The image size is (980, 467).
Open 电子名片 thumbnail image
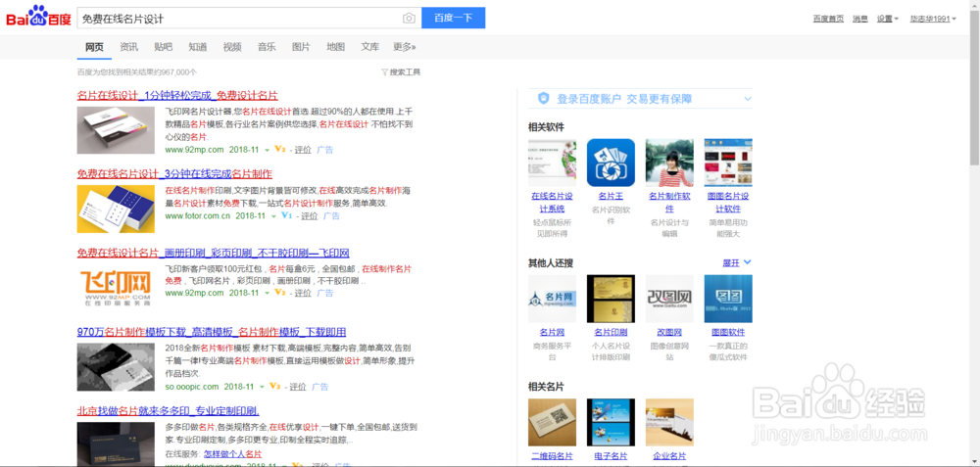(x=611, y=423)
